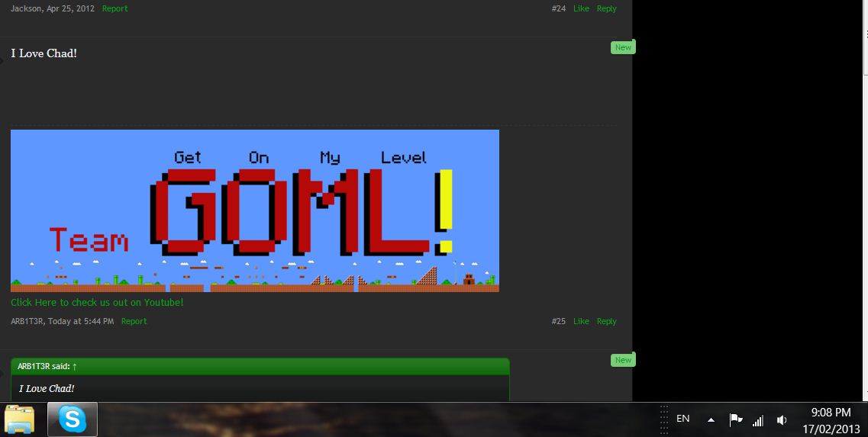Viewport: 868px width, 437px height.
Task: Click Here to check us out on Youtube link
Action: [x=97, y=302]
